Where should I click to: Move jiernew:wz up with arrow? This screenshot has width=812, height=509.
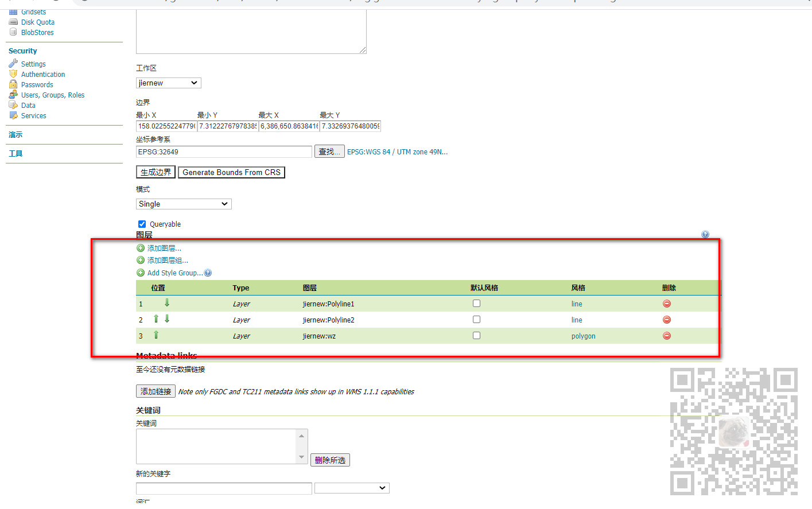156,335
